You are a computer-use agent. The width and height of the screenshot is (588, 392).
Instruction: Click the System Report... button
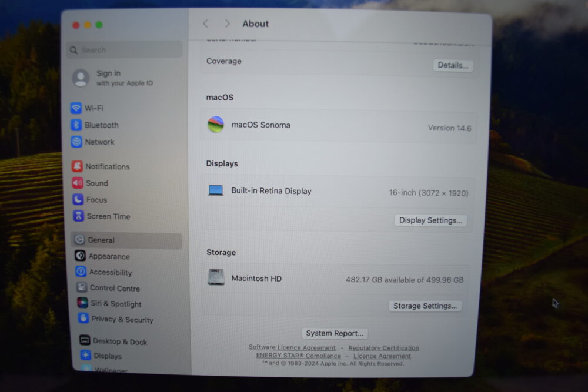[335, 333]
